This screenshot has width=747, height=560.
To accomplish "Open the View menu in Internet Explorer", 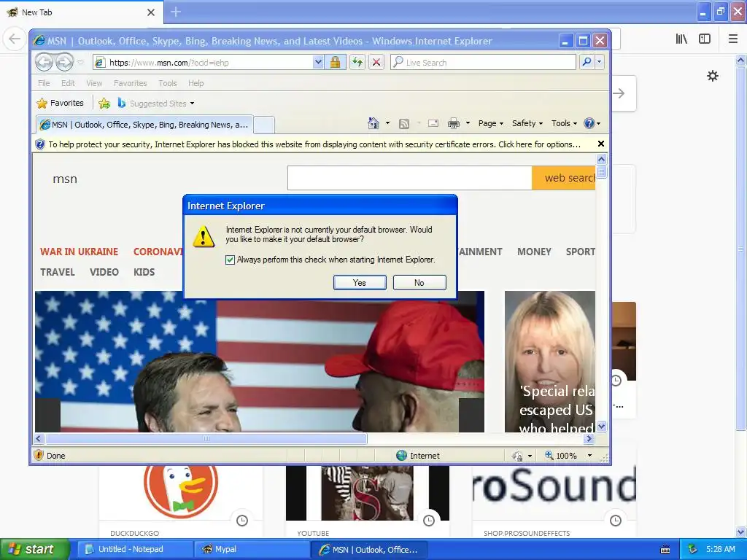I will coord(94,83).
